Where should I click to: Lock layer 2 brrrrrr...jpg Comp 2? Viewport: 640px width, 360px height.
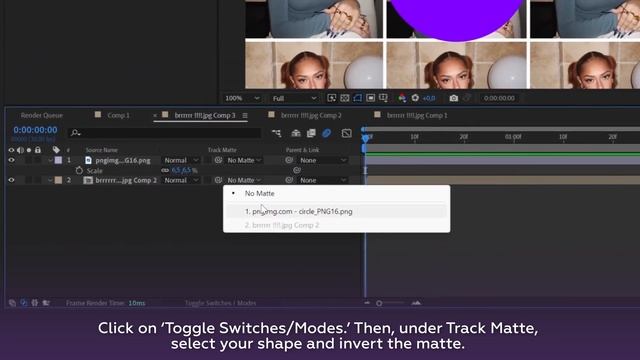tap(38, 180)
